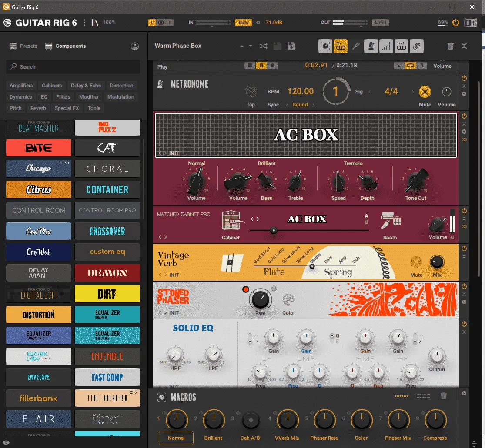The width and height of the screenshot is (485, 448).
Task: Toggle the Gate button in header
Action: pyautogui.click(x=244, y=23)
